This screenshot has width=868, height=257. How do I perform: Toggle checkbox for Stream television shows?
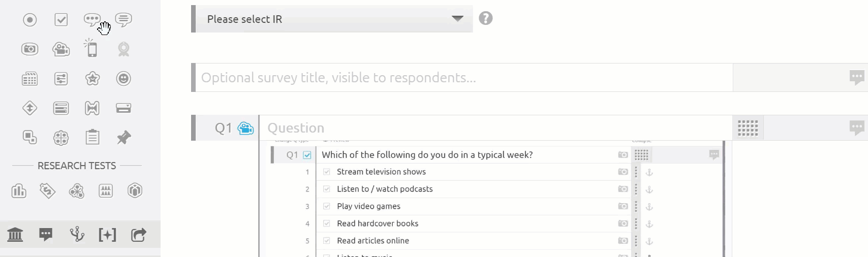(x=327, y=172)
